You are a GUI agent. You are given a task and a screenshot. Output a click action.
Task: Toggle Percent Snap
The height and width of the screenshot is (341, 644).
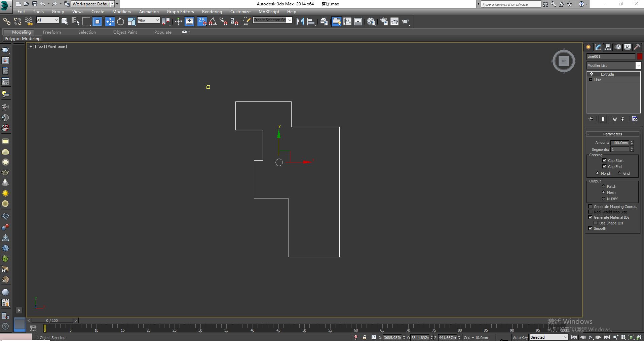(223, 22)
